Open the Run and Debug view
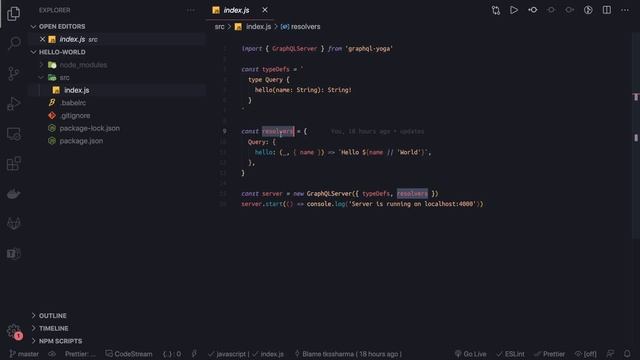The width and height of the screenshot is (640, 360). coord(13,104)
